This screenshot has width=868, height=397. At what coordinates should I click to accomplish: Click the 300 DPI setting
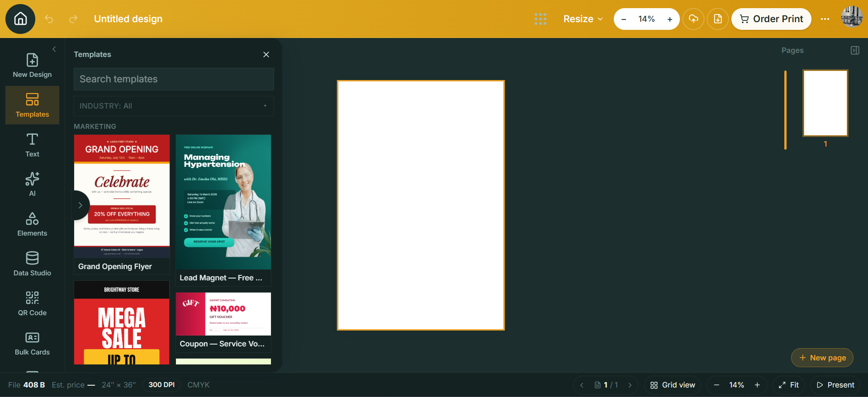tap(161, 385)
